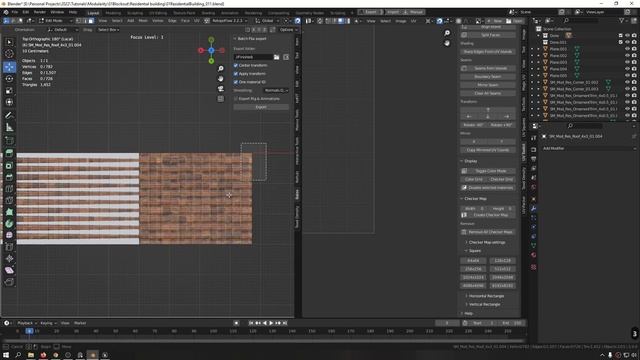Open the Modifier properties wrench tab
This screenshot has width=640, height=360.
point(533,209)
